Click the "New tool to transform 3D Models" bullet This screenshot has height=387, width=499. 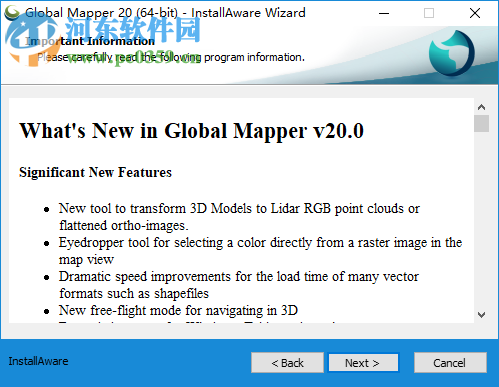tap(239, 217)
